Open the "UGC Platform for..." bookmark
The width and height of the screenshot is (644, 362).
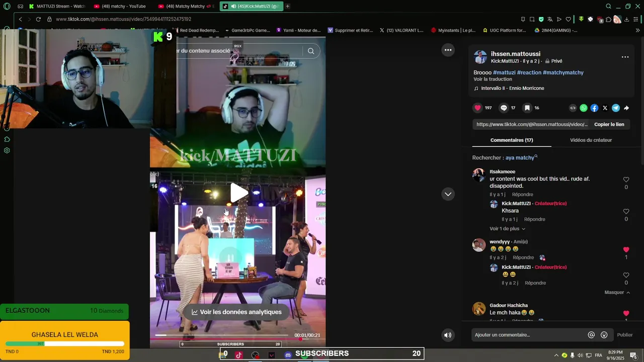click(x=504, y=30)
